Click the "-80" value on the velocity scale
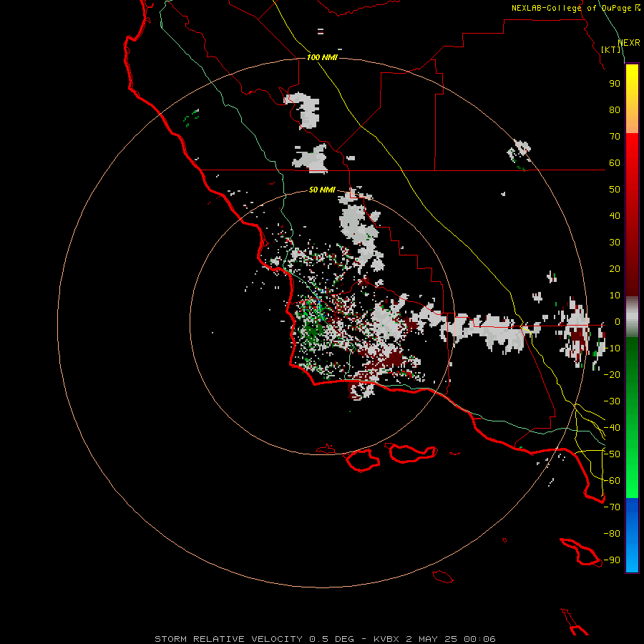 coord(612,534)
